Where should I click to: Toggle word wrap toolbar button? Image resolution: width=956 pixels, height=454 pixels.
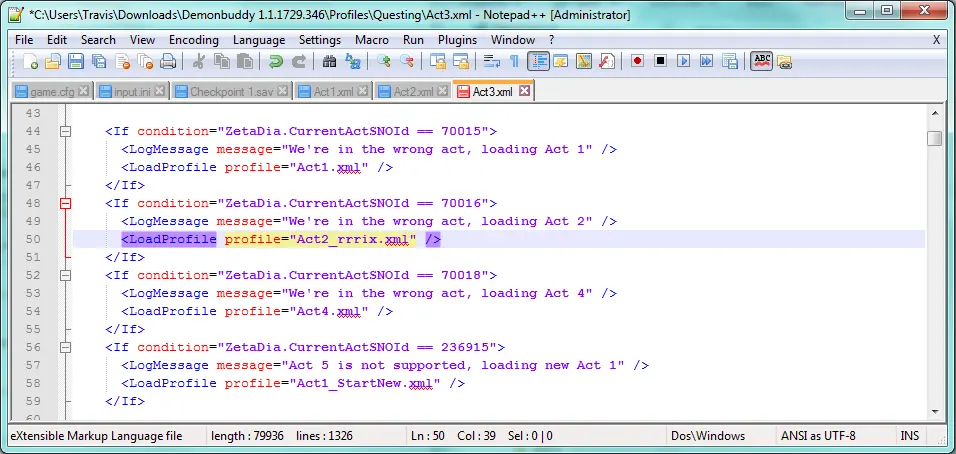click(x=491, y=61)
